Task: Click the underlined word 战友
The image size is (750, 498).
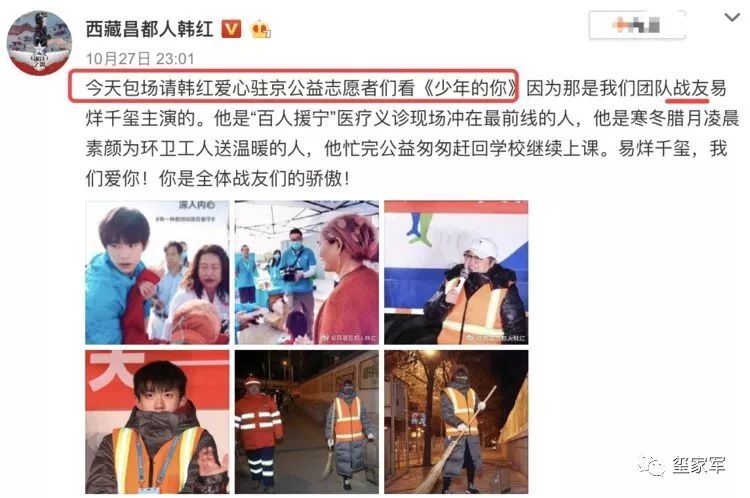Action: [x=691, y=89]
